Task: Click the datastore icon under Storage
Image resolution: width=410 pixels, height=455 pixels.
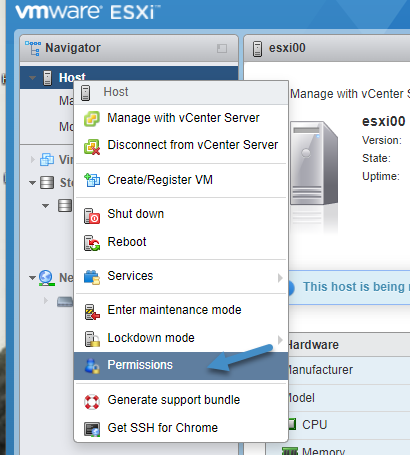Action: tap(65, 206)
